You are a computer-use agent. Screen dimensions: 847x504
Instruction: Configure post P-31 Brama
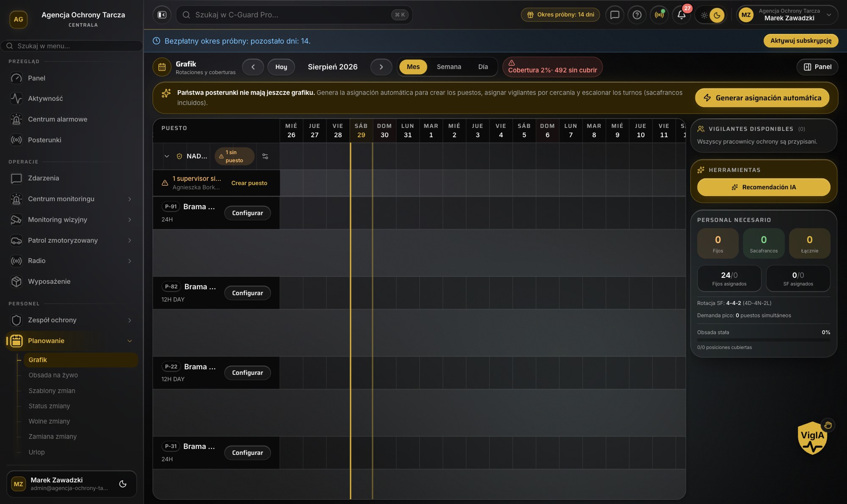[x=247, y=453]
